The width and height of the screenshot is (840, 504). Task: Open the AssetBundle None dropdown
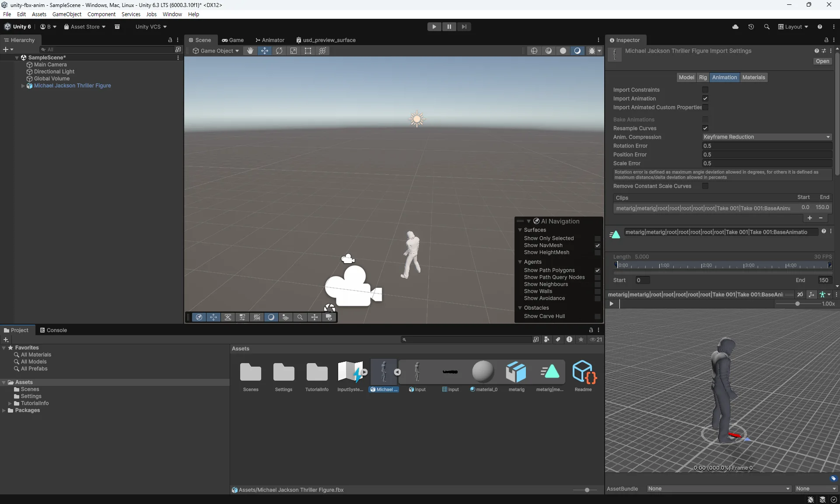[x=719, y=489]
